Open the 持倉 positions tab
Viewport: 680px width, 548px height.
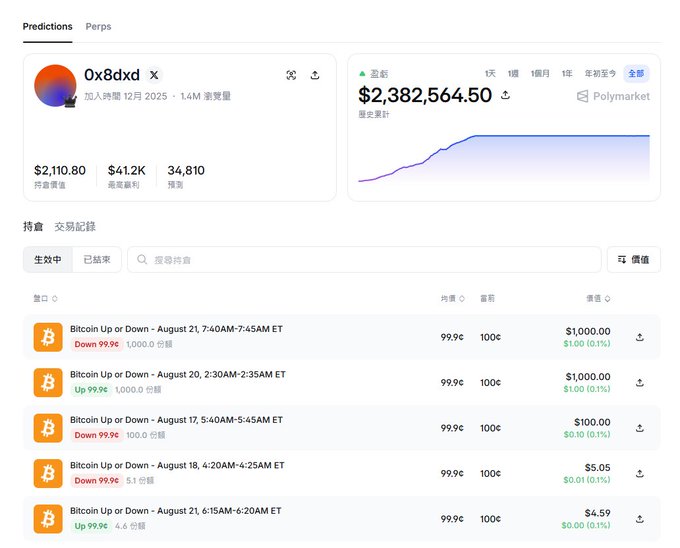pyautogui.click(x=33, y=226)
